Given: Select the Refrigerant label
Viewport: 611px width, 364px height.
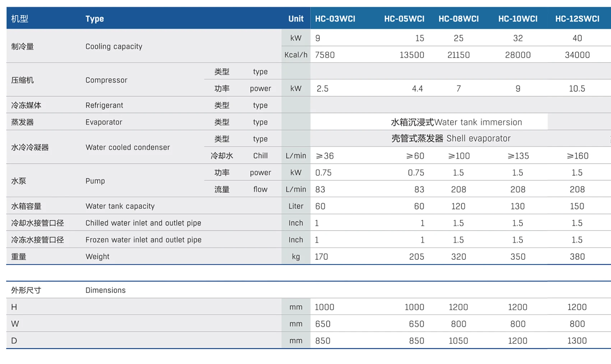Looking at the screenshot, I should (x=104, y=105).
